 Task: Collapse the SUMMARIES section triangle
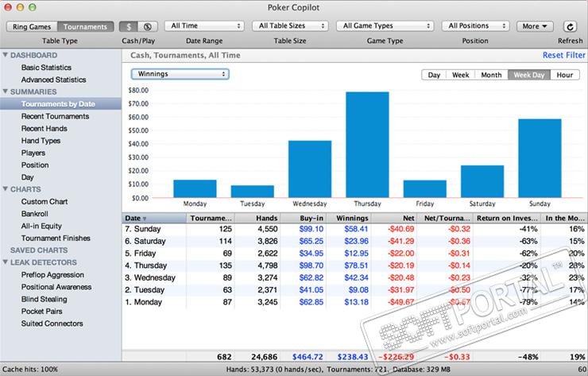[x=6, y=91]
